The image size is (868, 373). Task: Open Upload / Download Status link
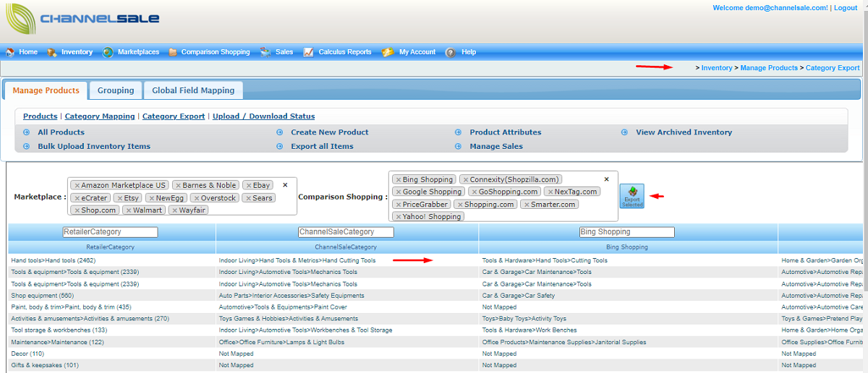264,116
